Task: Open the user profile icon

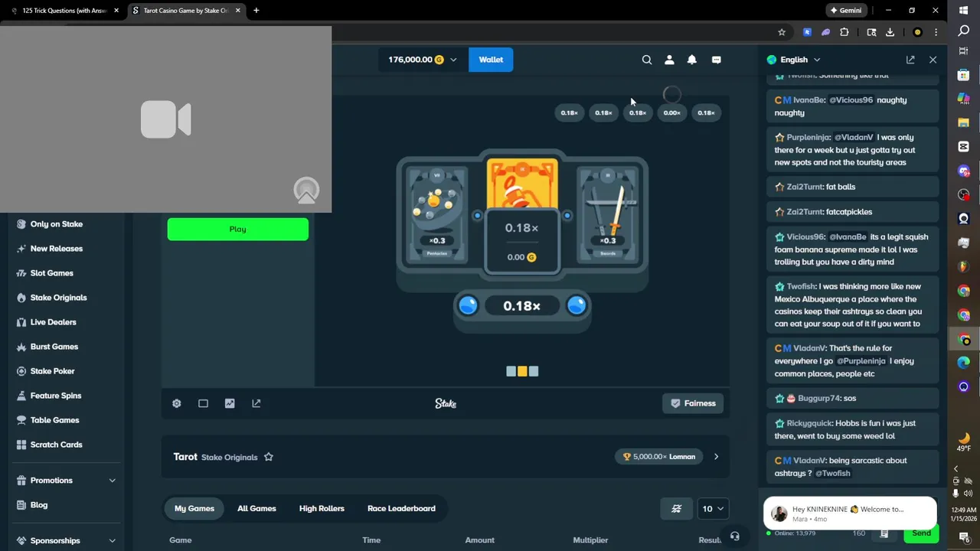Action: 669,60
